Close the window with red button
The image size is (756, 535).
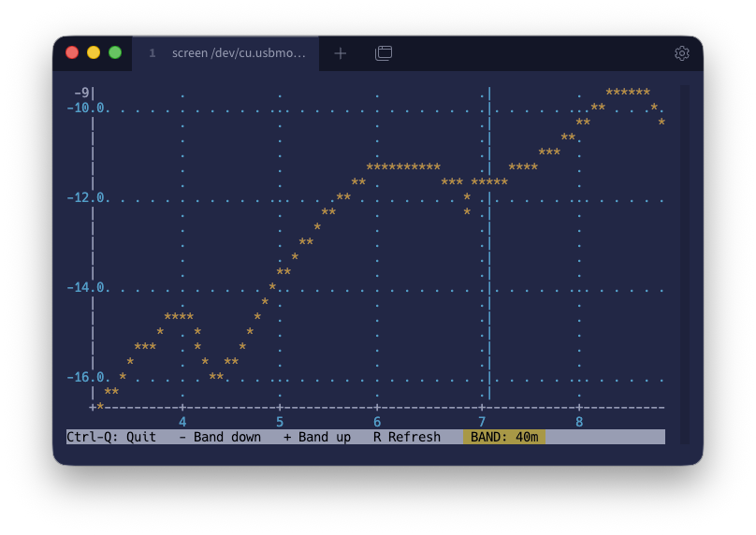coord(72,52)
